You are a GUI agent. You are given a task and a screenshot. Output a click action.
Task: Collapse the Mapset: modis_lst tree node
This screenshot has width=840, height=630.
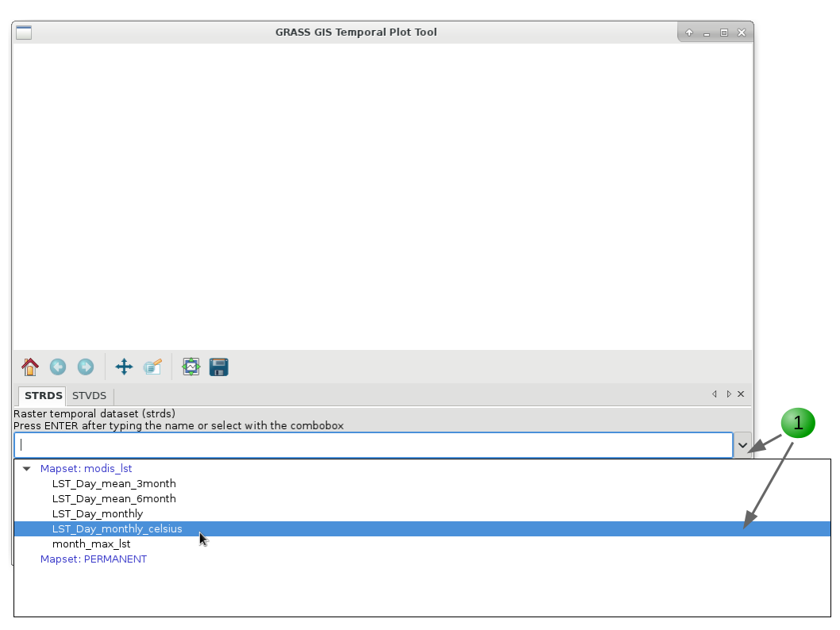pyautogui.click(x=26, y=469)
